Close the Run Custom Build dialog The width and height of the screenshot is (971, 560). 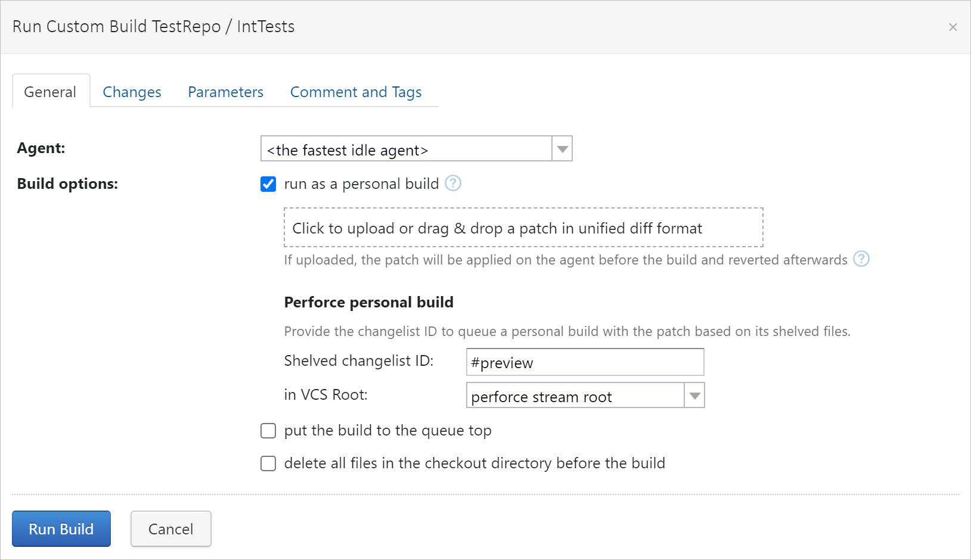click(953, 26)
